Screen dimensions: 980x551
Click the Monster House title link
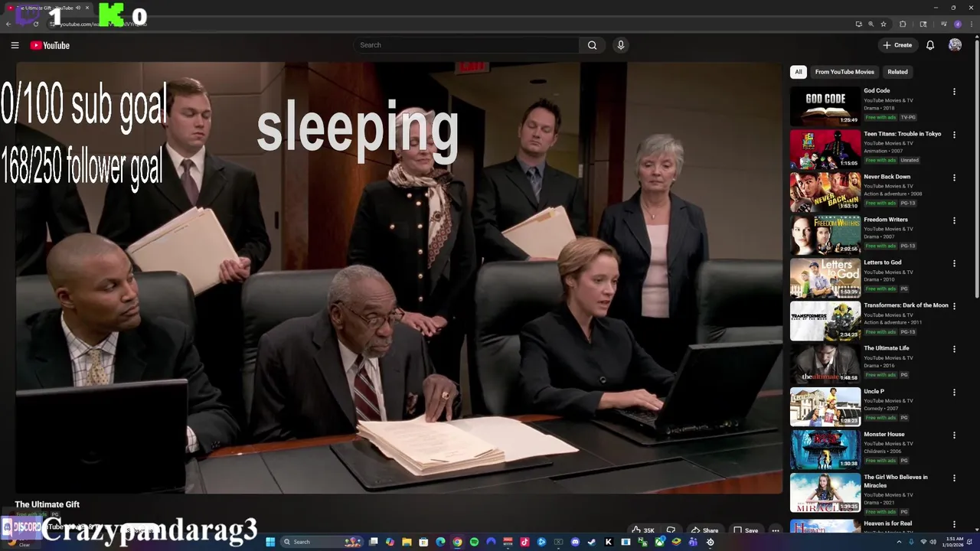tap(884, 434)
